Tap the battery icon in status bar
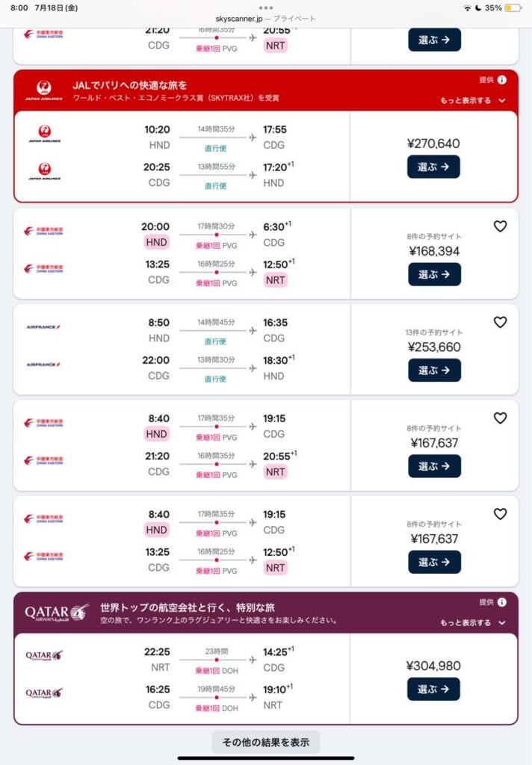The width and height of the screenshot is (532, 765). click(x=513, y=7)
